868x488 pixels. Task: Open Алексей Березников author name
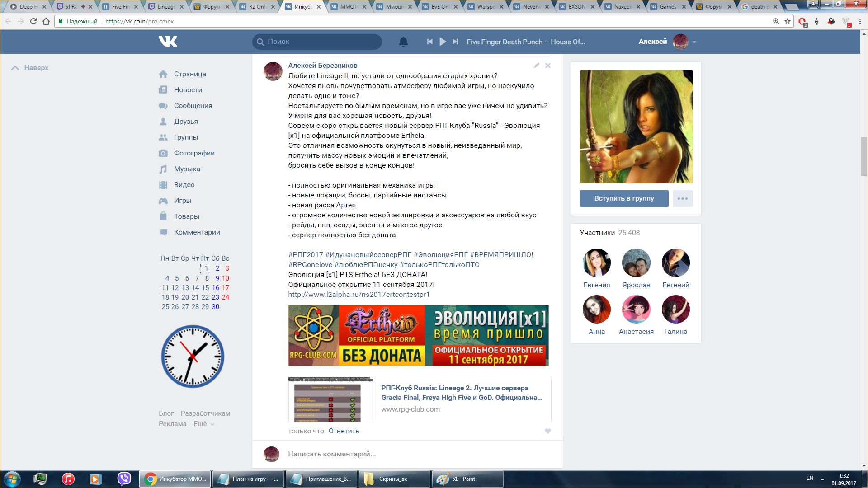[323, 66]
